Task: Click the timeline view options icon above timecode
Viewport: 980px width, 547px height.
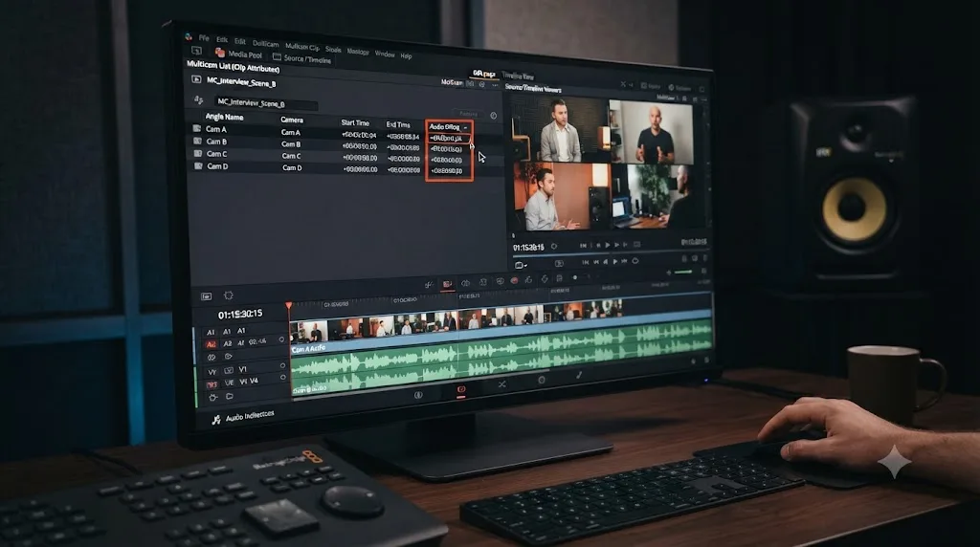Action: tap(207, 296)
